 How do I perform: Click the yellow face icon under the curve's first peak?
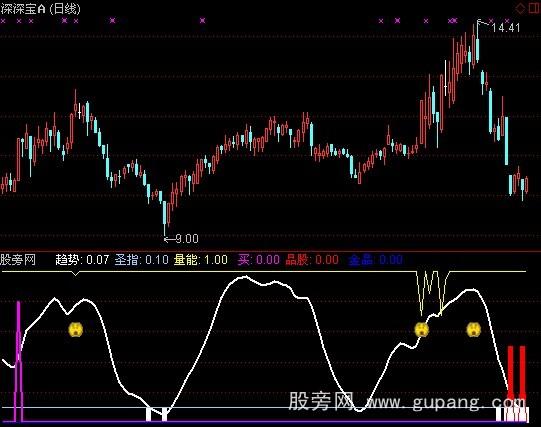pos(76,329)
